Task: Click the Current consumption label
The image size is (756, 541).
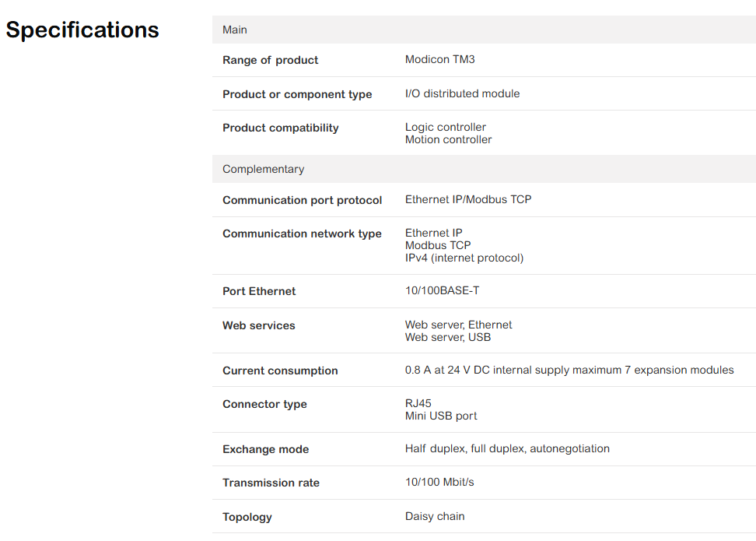Action: pos(280,371)
